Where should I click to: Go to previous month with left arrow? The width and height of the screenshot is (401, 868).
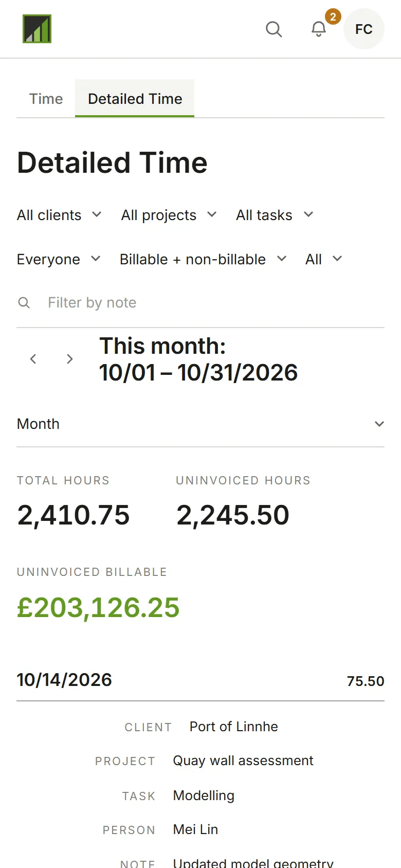[33, 359]
